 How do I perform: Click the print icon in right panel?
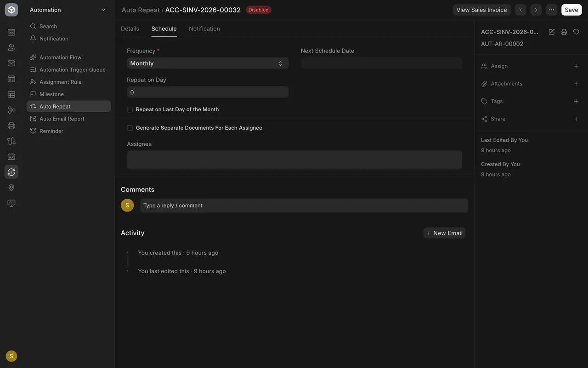pos(564,32)
